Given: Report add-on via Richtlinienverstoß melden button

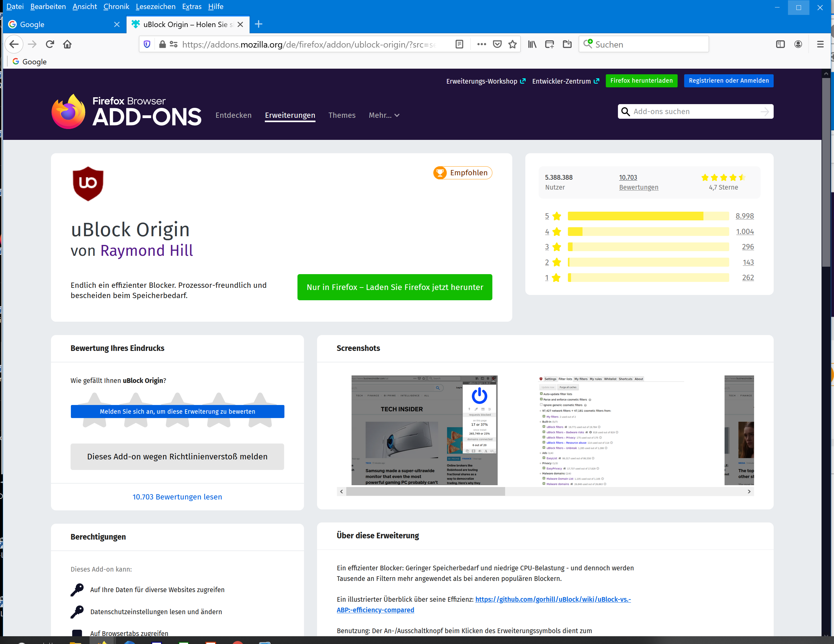Looking at the screenshot, I should 177,456.
